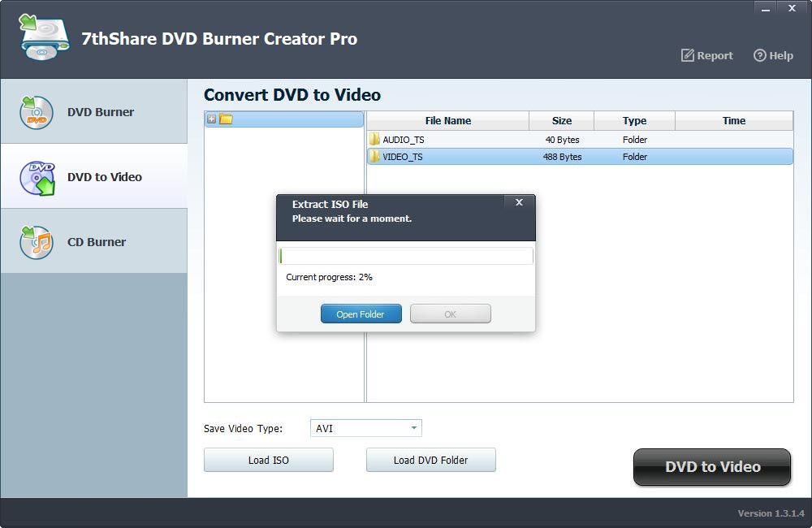Start conversion with DVD to Video button

[712, 466]
